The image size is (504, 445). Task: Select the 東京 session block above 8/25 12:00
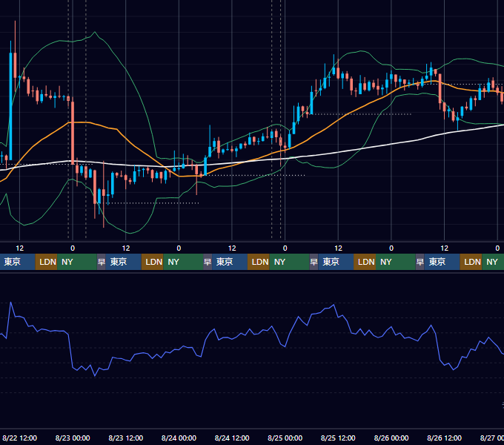pyautogui.click(x=336, y=262)
